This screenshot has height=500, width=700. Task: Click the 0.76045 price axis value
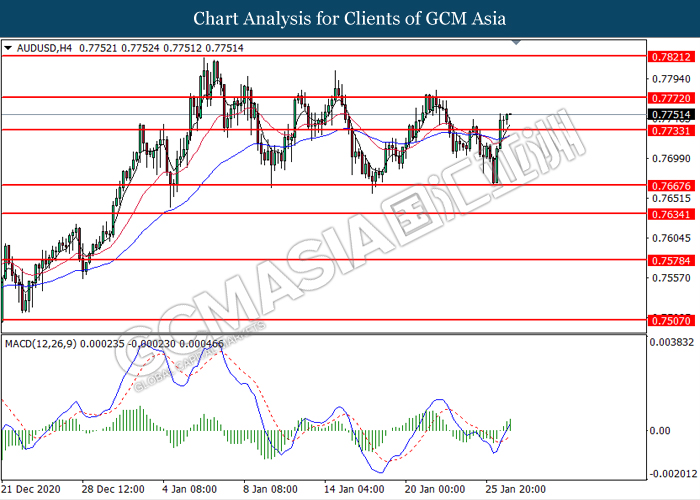coord(671,238)
